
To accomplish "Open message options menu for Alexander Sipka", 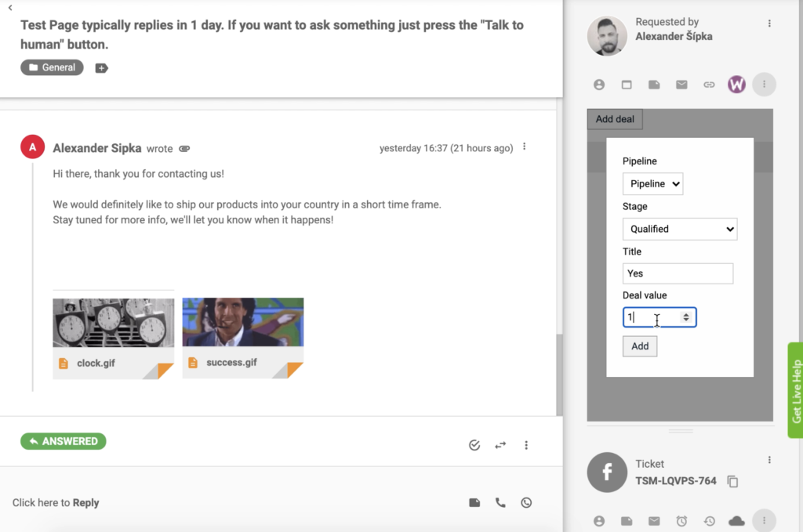I will click(x=524, y=147).
